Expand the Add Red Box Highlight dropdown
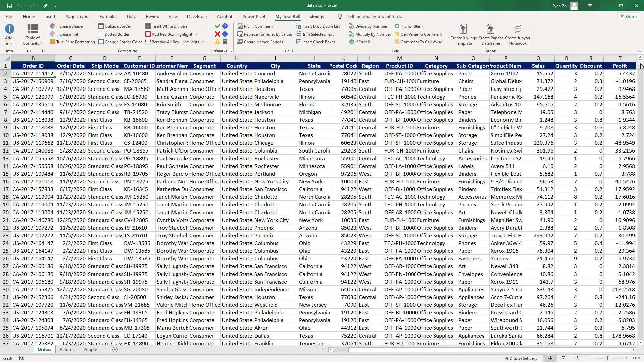This screenshot has width=644, height=362. [197, 34]
